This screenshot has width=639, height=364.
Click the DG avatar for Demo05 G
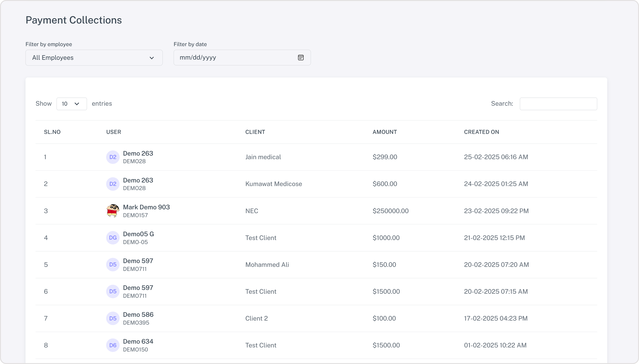[x=113, y=238]
